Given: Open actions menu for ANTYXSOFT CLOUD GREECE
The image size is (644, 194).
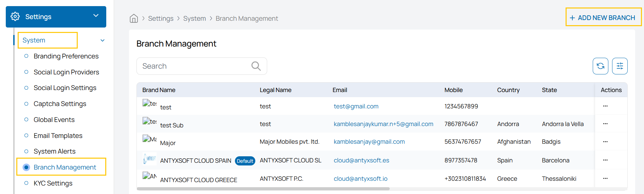Looking at the screenshot, I should 605,178.
